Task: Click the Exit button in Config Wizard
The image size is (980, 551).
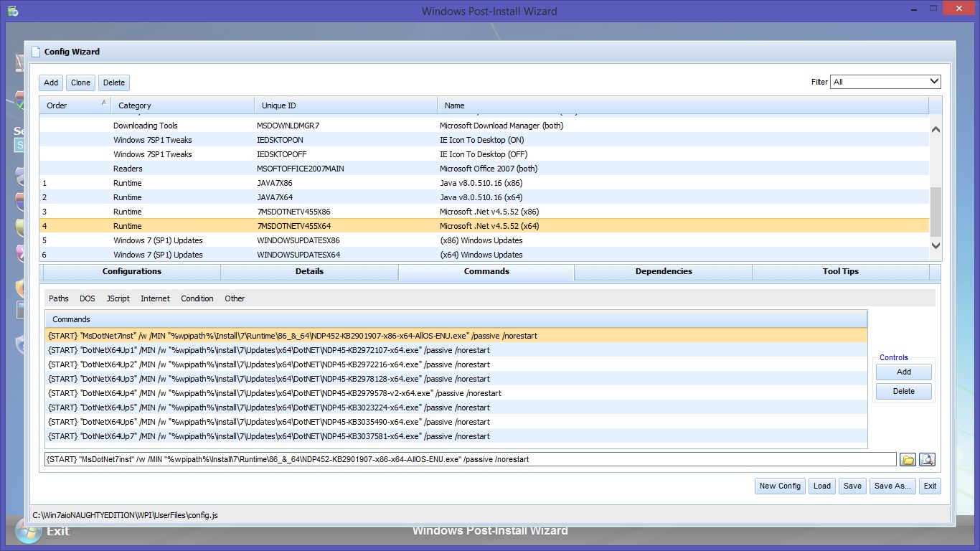Action: (930, 486)
